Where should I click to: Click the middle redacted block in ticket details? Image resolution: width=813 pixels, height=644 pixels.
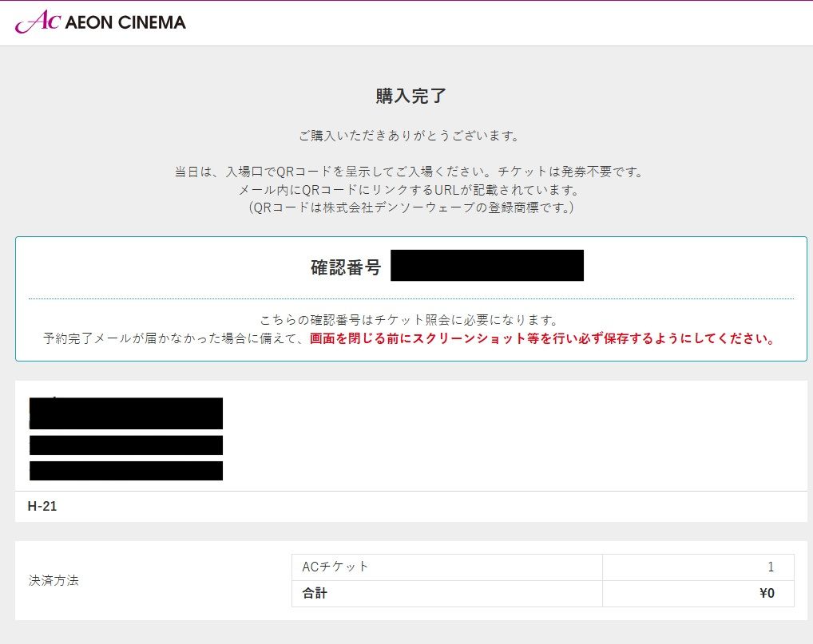coord(126,445)
